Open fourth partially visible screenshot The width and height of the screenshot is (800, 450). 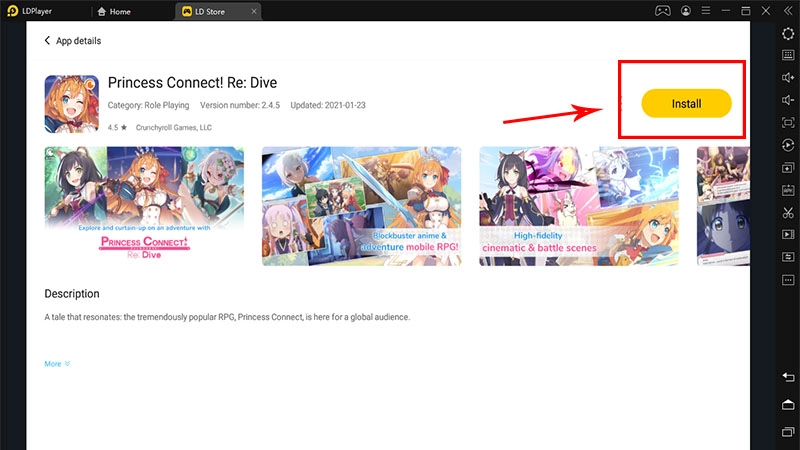click(723, 206)
